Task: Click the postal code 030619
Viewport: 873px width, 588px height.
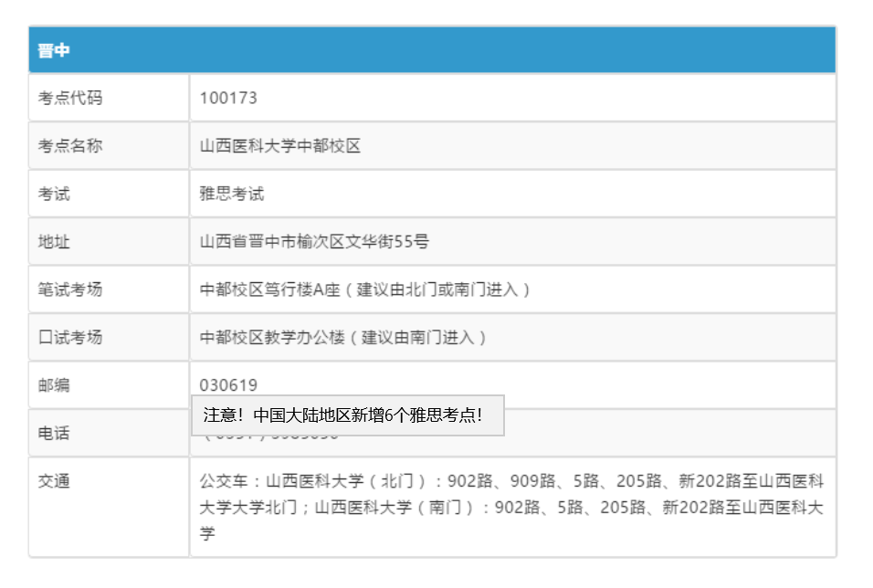Action: coord(228,385)
